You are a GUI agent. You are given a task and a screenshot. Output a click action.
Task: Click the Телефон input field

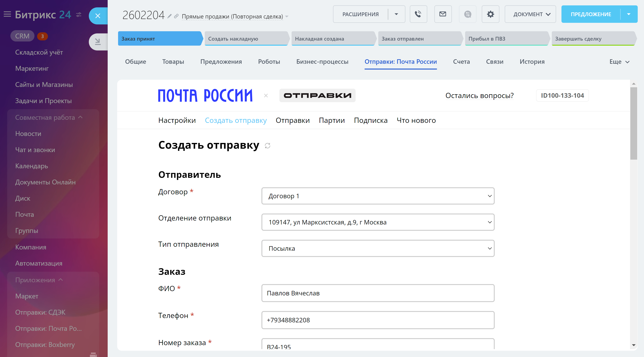coord(378,320)
